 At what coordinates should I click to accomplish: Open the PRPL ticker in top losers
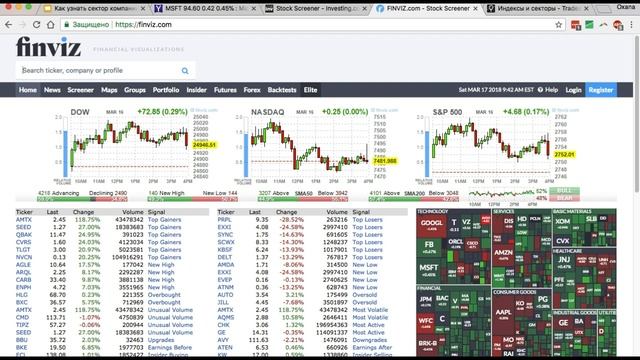(x=224, y=220)
